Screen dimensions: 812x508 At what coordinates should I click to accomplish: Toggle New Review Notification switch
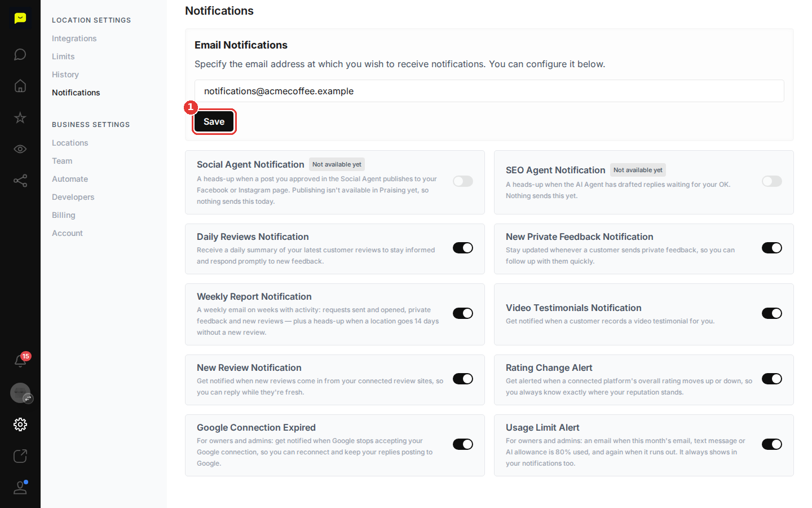[463, 379]
